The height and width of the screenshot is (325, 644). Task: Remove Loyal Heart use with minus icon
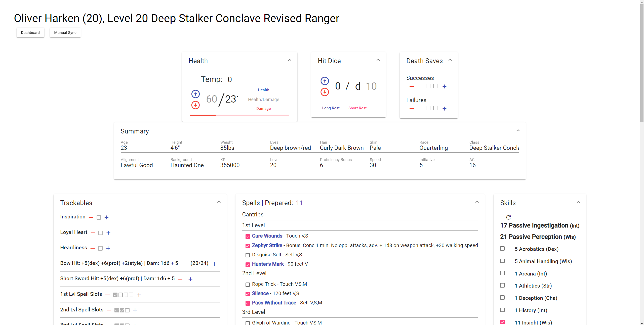[93, 233]
